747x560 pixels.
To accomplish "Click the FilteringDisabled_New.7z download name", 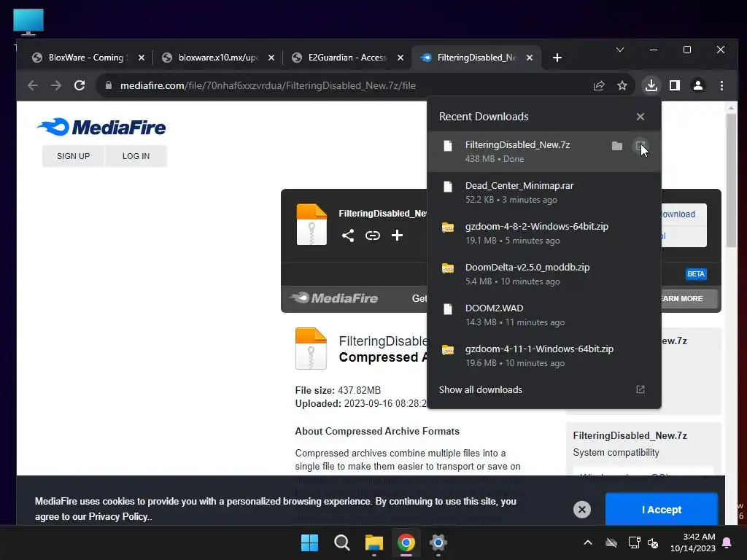I will coord(517,145).
